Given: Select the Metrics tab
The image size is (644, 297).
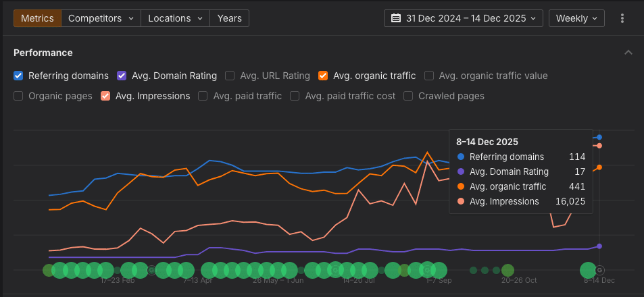Looking at the screenshot, I should pos(37,18).
